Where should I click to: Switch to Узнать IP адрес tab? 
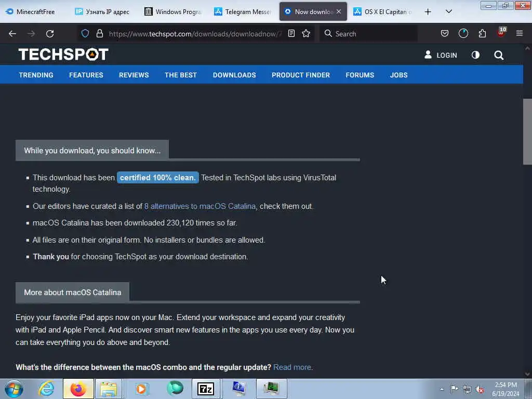(x=103, y=11)
